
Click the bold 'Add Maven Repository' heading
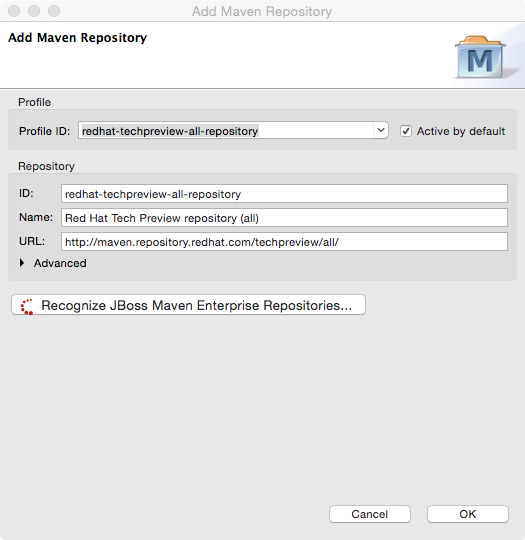coord(78,38)
